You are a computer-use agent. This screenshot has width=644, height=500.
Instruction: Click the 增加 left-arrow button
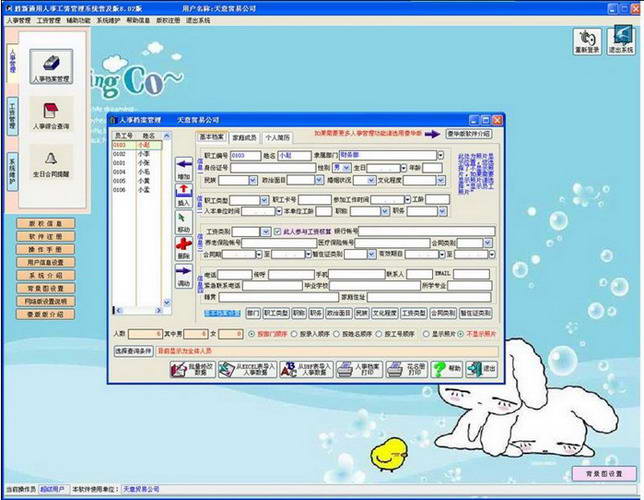184,169
